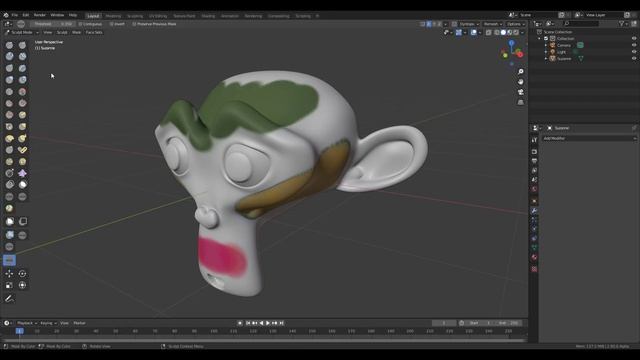Hide Camera with its eye icon
The width and height of the screenshot is (640, 360).
(x=634, y=45)
